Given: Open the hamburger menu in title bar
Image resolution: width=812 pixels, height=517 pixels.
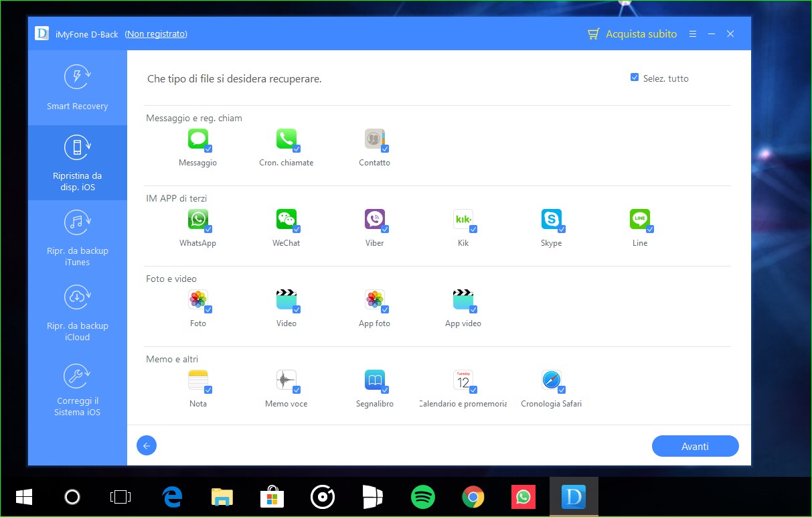Looking at the screenshot, I should (x=693, y=33).
